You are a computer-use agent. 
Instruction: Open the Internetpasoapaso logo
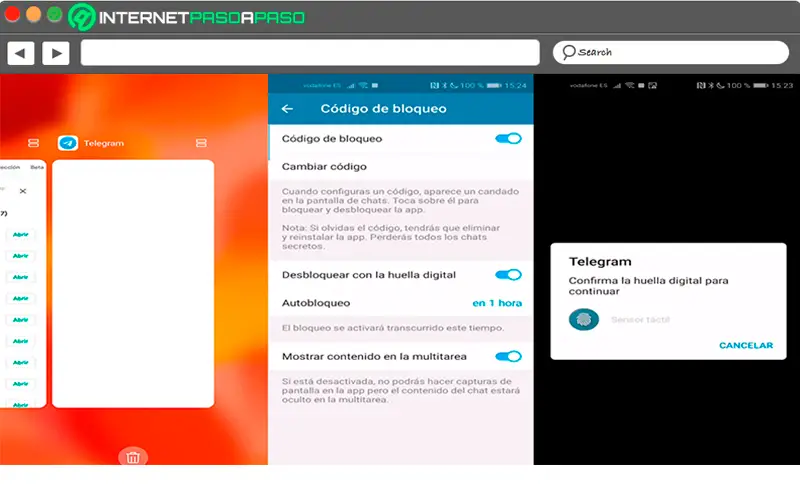(x=187, y=17)
